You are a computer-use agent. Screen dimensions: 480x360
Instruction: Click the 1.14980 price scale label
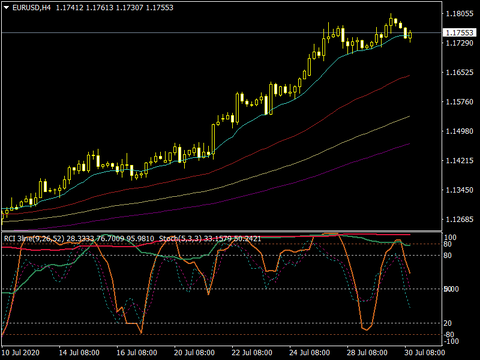460,131
